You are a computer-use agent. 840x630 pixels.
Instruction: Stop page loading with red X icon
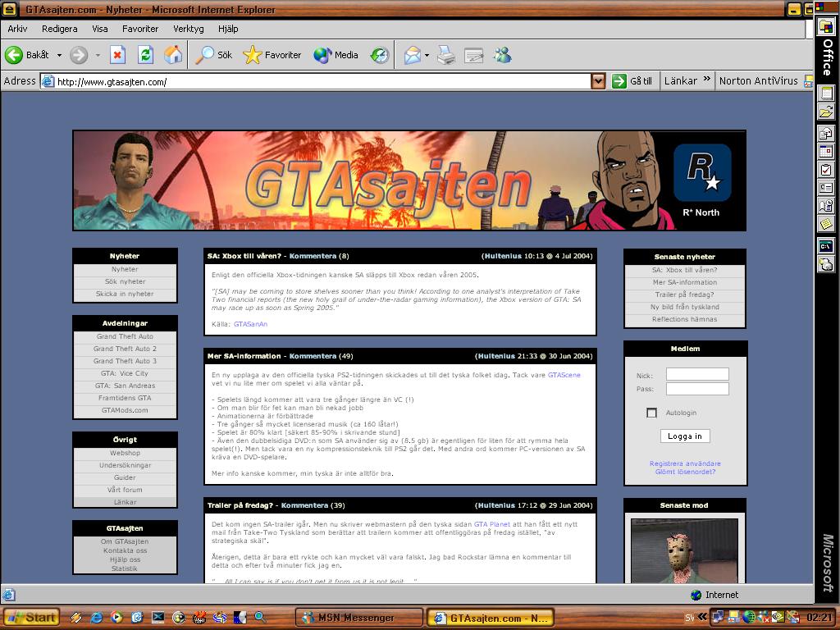point(118,55)
